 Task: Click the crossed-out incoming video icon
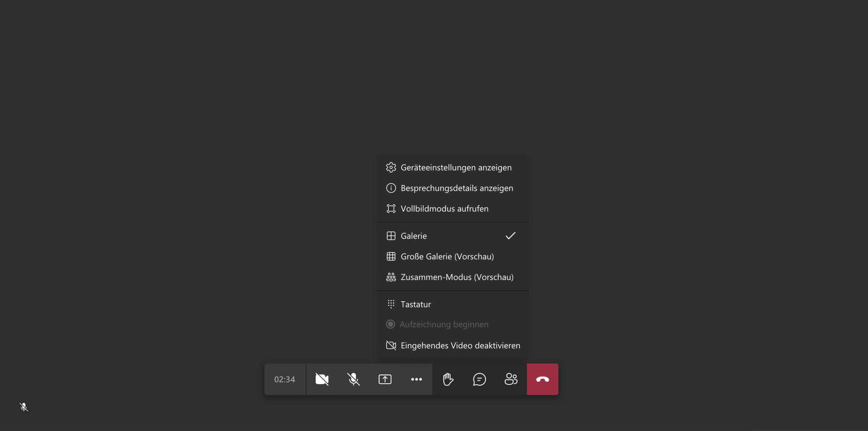391,345
